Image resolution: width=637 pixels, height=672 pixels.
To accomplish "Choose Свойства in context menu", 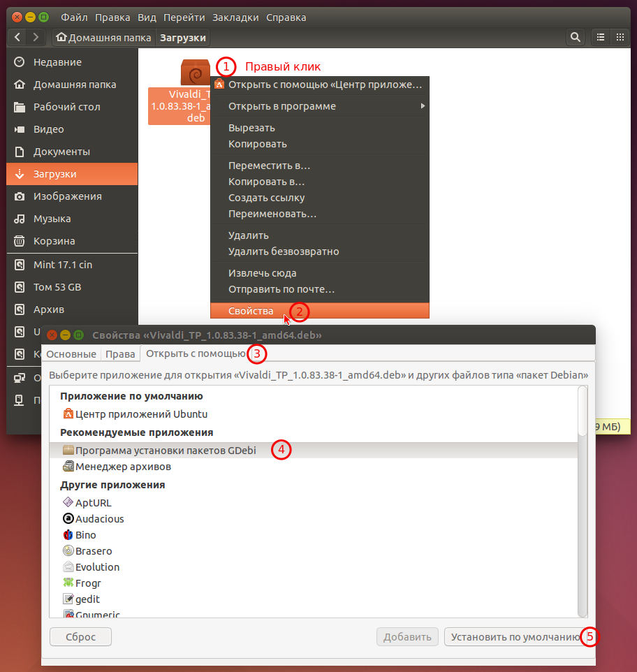I will tap(320, 311).
